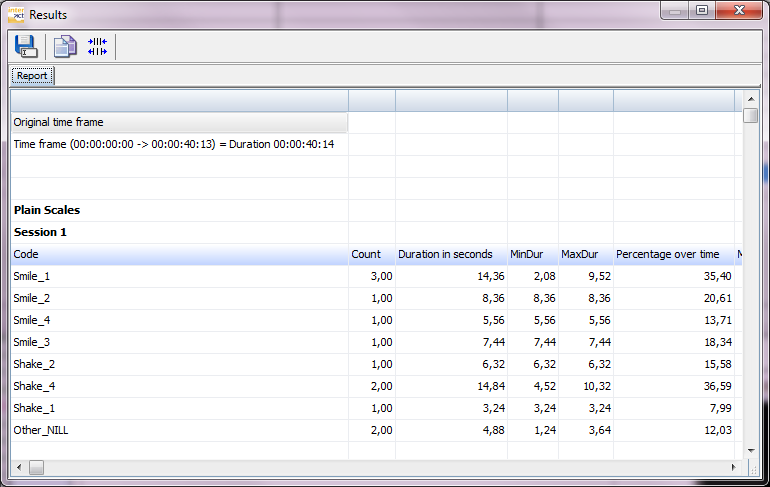
Task: Click the horizontal scrollbar left arrow
Action: 18,467
